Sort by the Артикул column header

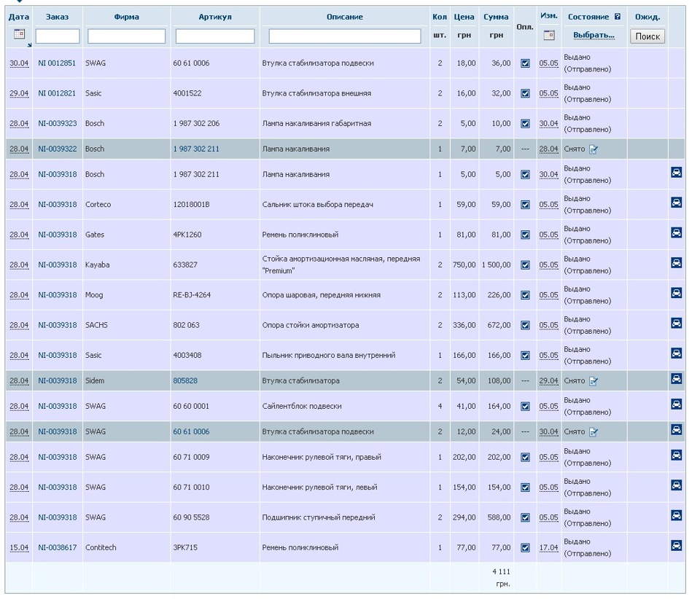pyautogui.click(x=214, y=17)
